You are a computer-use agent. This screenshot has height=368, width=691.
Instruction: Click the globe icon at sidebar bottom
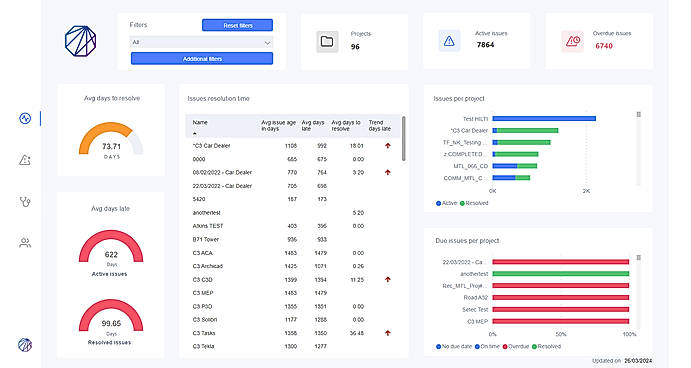[x=25, y=345]
